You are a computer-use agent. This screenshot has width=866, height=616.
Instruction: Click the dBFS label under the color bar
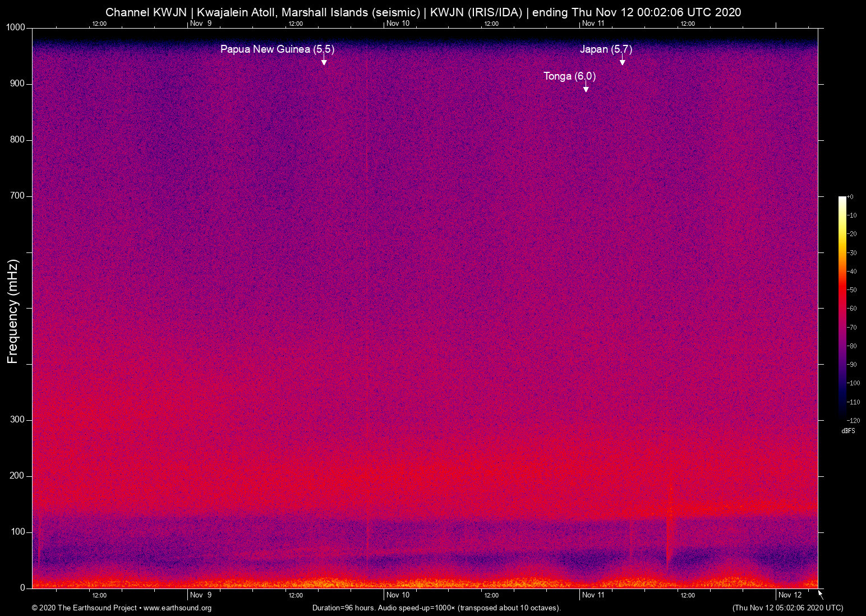pos(849,430)
